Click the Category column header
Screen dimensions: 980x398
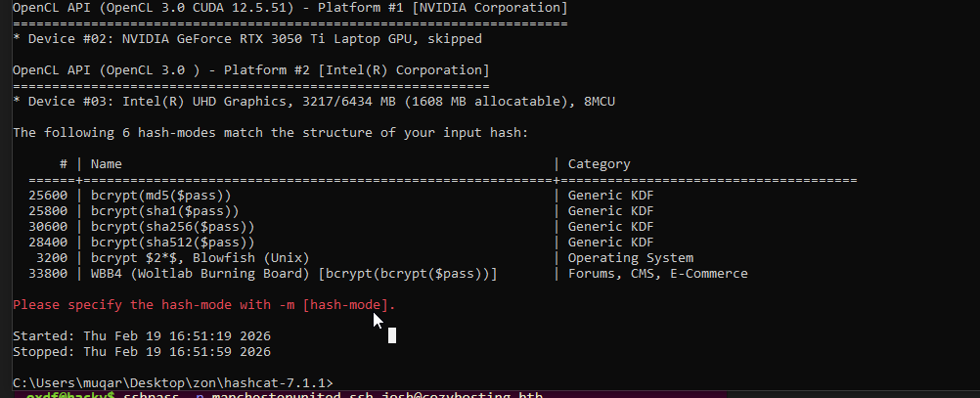[599, 164]
